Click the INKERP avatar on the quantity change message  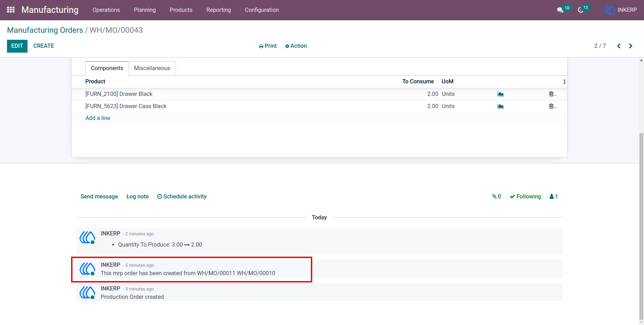click(x=87, y=237)
